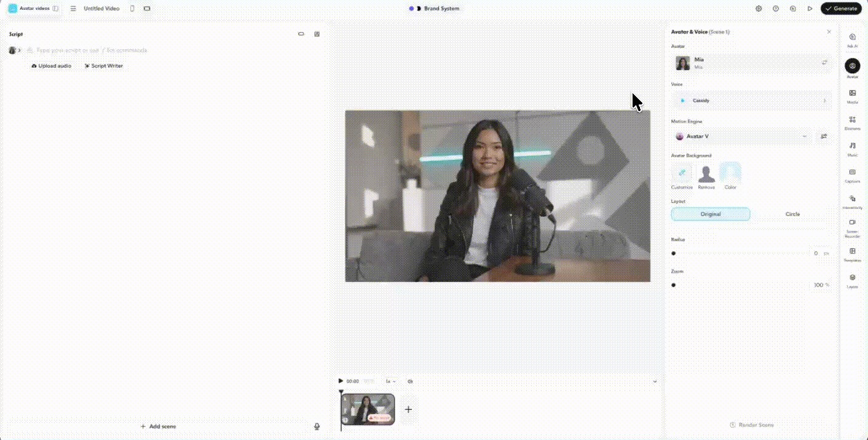Click the microphone icon below the script

317,426
